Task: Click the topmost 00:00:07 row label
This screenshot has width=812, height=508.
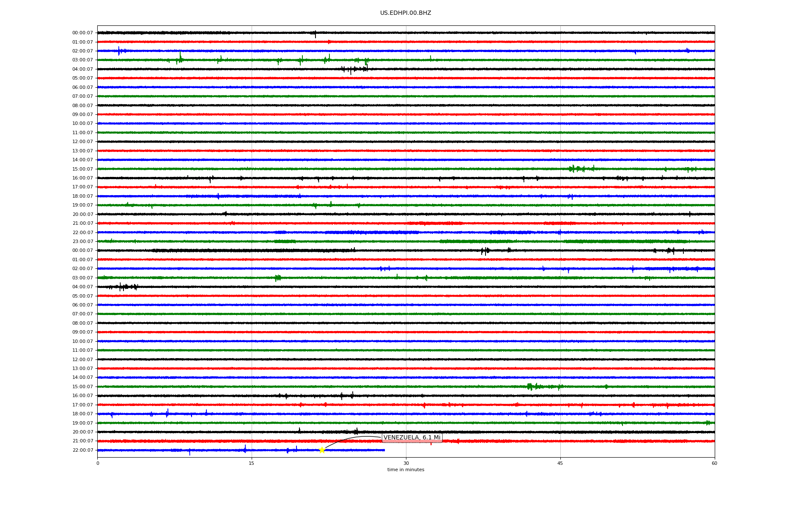Action: point(82,33)
